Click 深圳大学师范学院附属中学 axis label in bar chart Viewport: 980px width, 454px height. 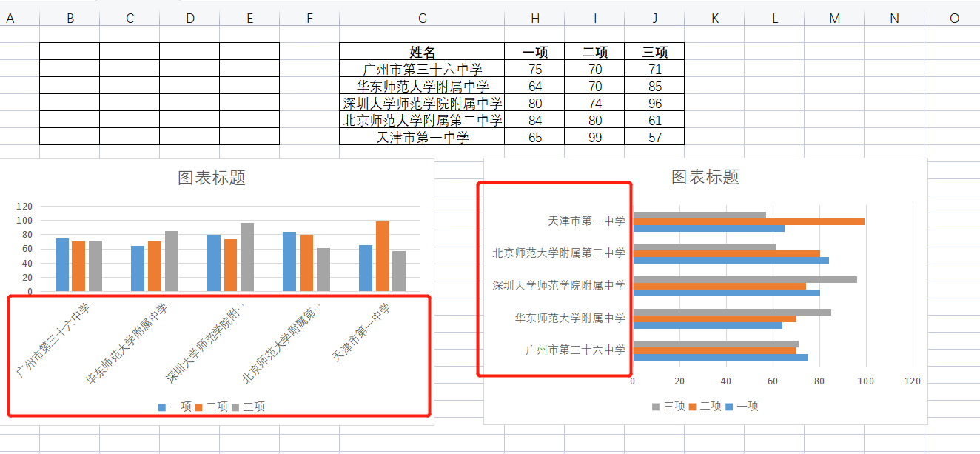pyautogui.click(x=559, y=285)
